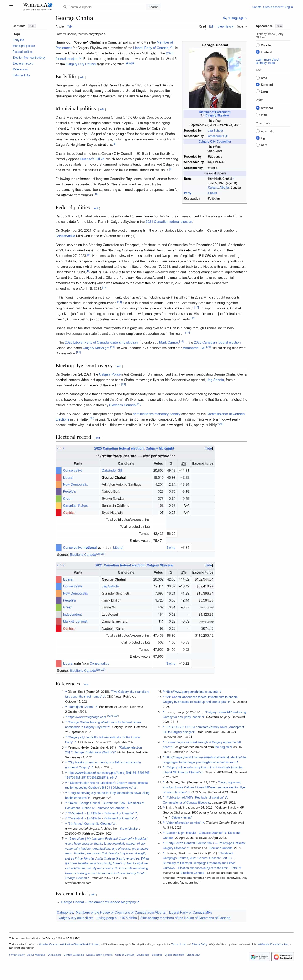Switch to the Article tab
Screen dimensions: 303x980
point(59,27)
